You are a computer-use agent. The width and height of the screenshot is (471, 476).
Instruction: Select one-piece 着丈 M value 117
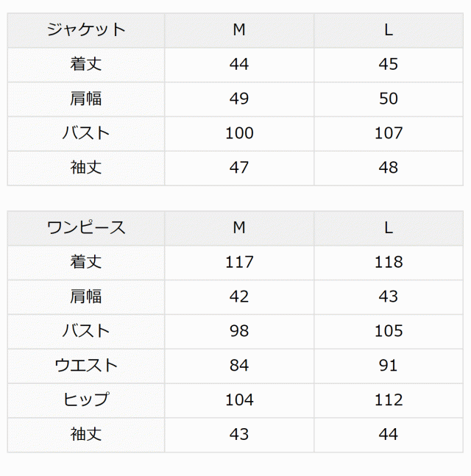[239, 263]
